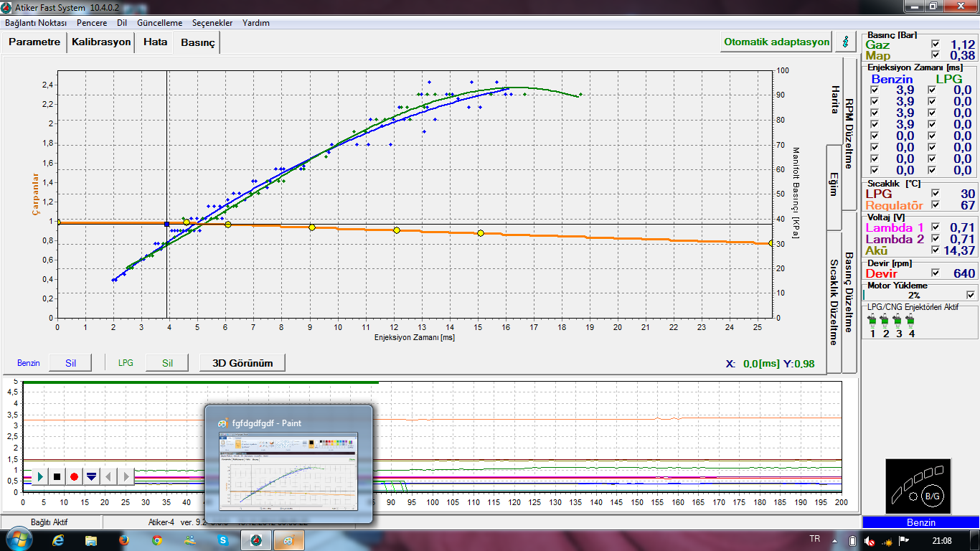The image size is (980, 551).
Task: Click the Otomatik adaptasyon button
Action: pos(776,42)
